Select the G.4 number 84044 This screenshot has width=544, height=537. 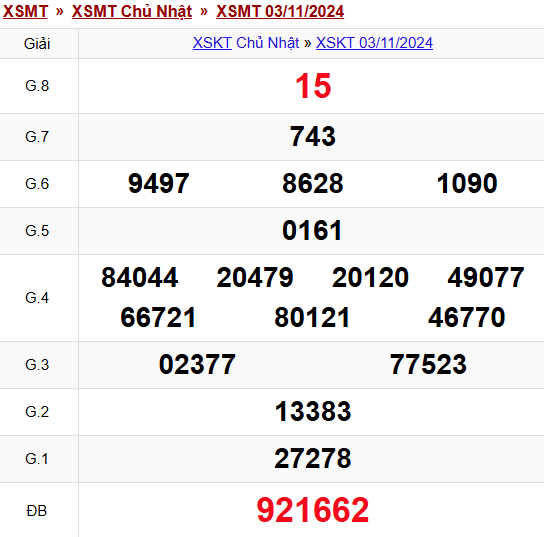pos(139,278)
